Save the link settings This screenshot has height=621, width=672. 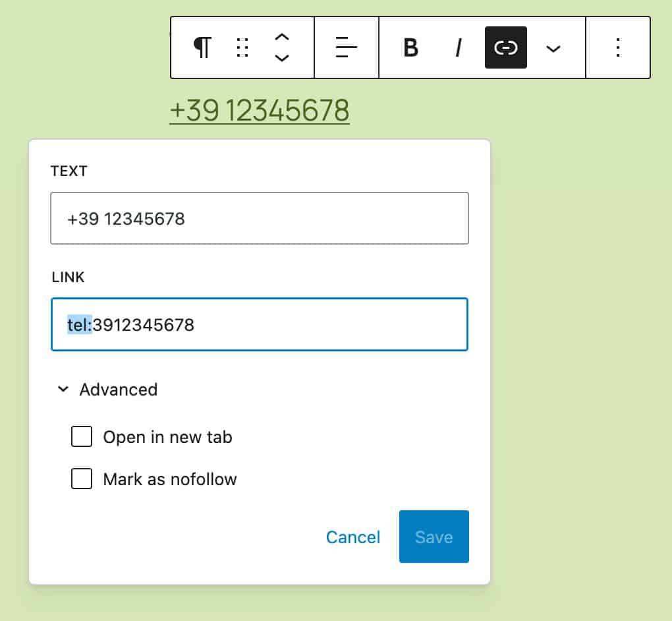tap(434, 537)
